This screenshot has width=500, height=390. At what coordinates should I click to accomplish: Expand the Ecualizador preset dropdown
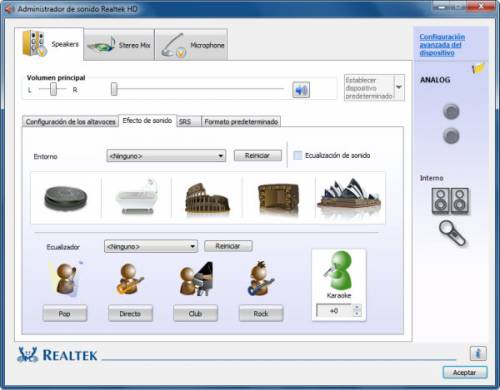pos(151,247)
